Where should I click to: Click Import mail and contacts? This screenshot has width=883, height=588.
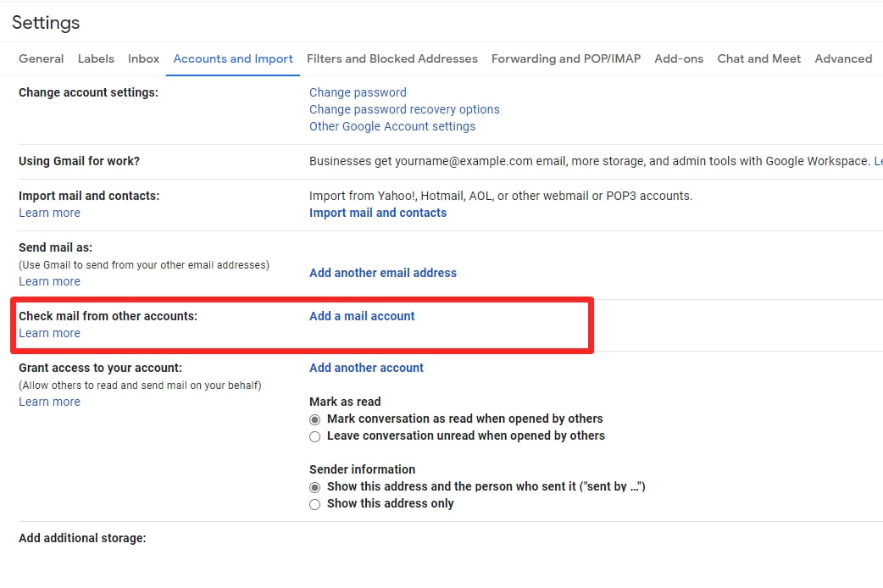tap(378, 213)
